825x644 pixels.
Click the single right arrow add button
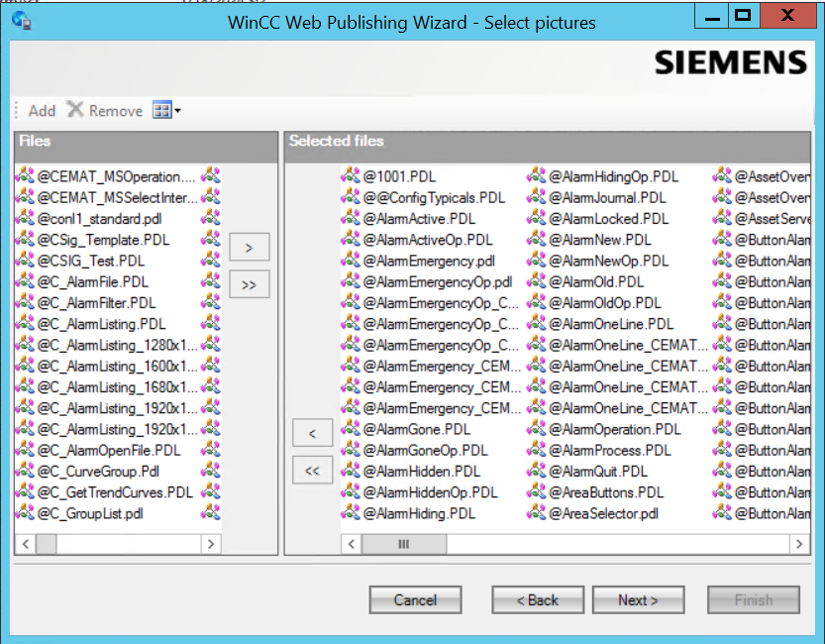[250, 247]
